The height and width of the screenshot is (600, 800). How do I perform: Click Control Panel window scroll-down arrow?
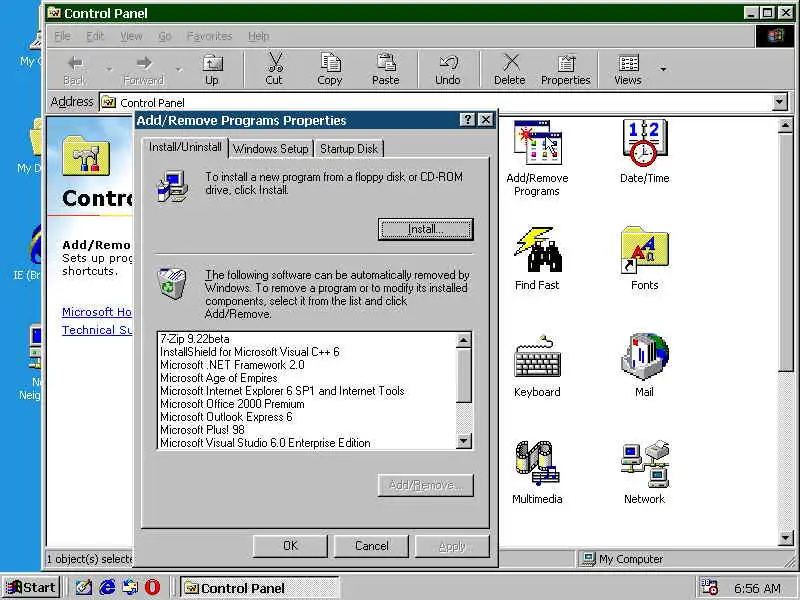click(x=786, y=537)
